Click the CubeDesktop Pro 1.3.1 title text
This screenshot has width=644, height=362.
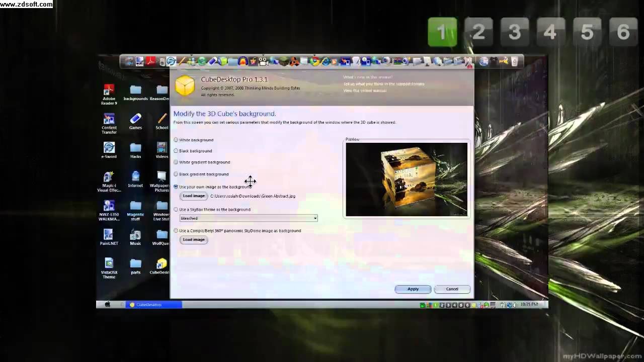[234, 79]
